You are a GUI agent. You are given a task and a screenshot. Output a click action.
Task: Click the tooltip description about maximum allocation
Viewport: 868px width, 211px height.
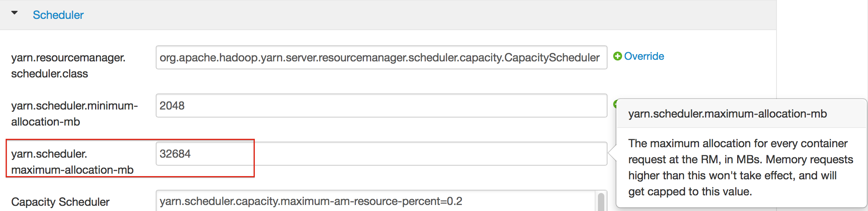[740, 167]
